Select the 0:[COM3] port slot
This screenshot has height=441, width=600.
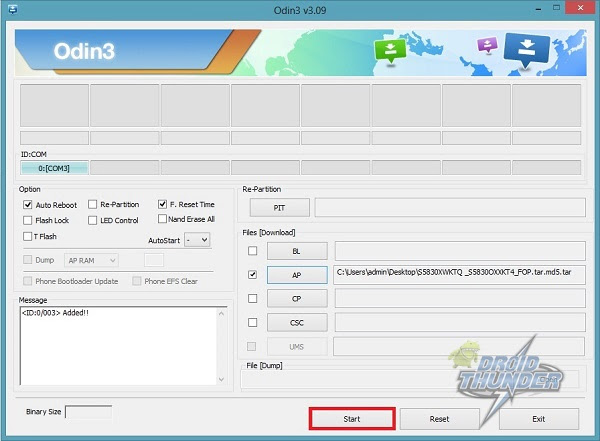pyautogui.click(x=54, y=168)
